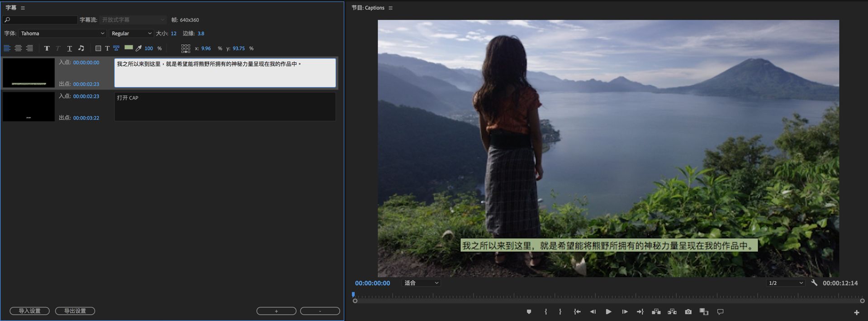Mark In point

(546, 312)
